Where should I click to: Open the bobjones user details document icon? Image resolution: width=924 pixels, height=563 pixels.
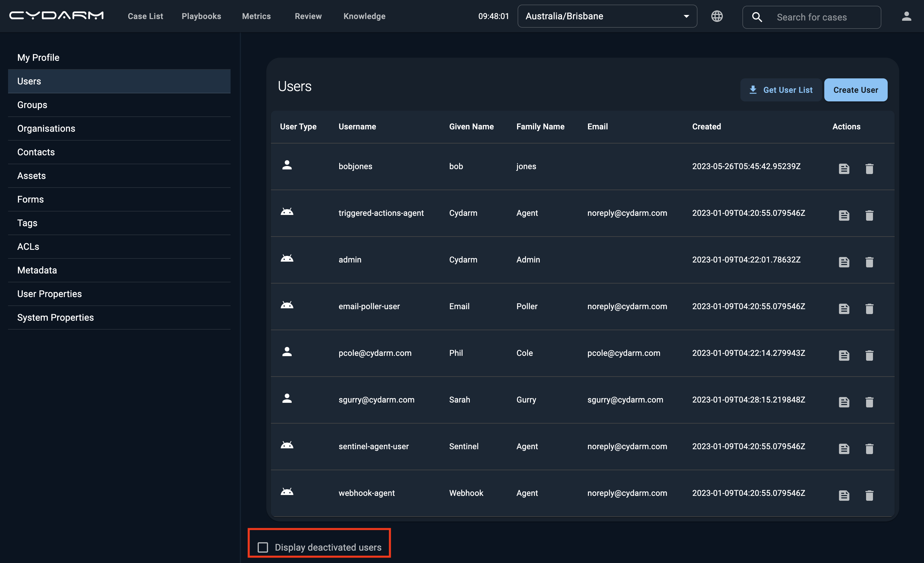[844, 169]
